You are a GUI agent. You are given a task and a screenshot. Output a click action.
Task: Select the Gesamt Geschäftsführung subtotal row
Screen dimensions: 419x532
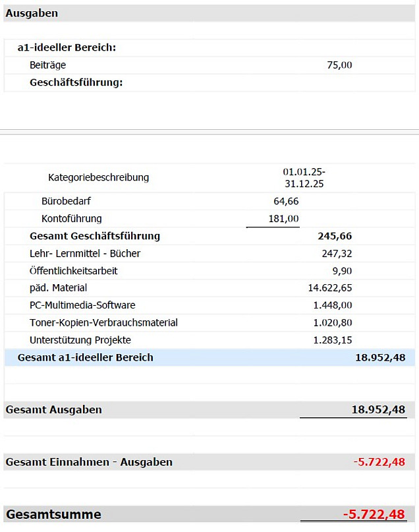pyautogui.click(x=209, y=236)
